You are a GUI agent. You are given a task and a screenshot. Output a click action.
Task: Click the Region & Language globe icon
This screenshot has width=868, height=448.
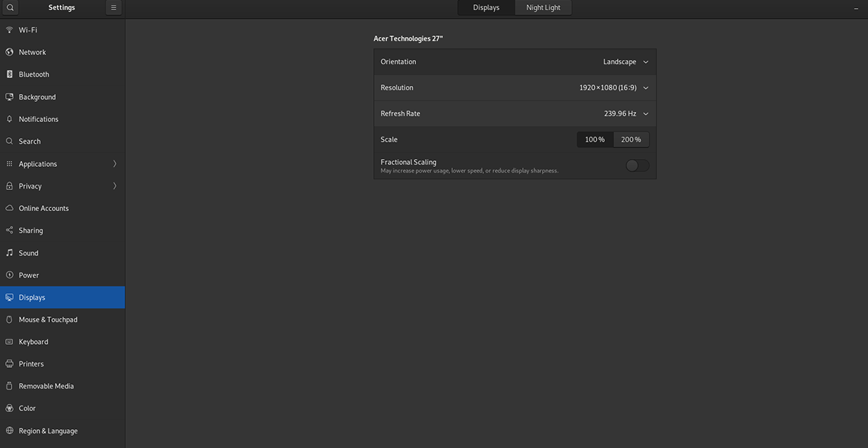tap(9, 431)
